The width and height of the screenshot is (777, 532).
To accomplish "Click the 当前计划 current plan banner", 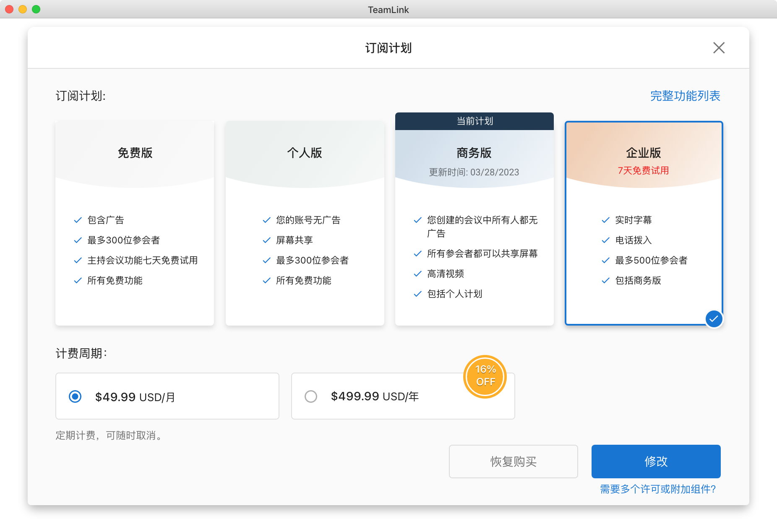I will point(475,121).
